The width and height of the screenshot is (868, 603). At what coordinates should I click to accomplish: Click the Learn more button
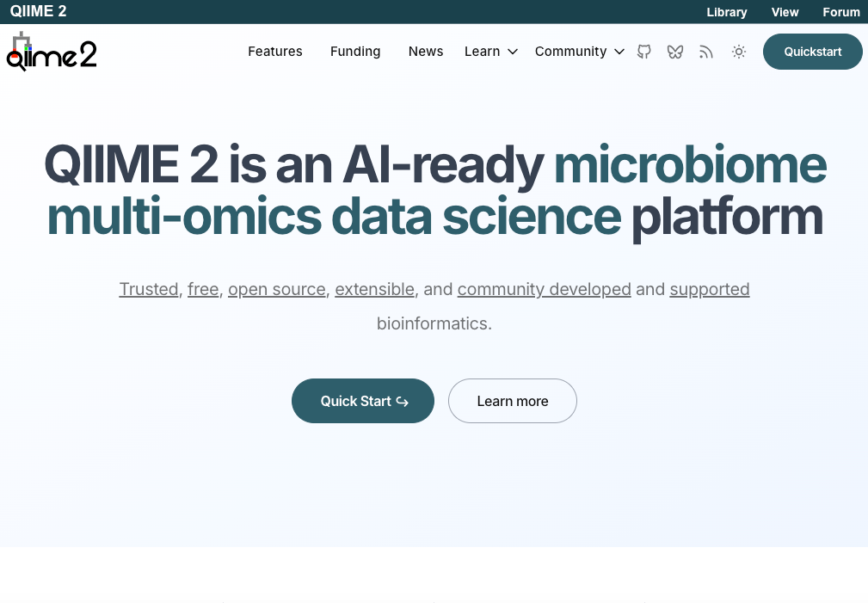(513, 401)
